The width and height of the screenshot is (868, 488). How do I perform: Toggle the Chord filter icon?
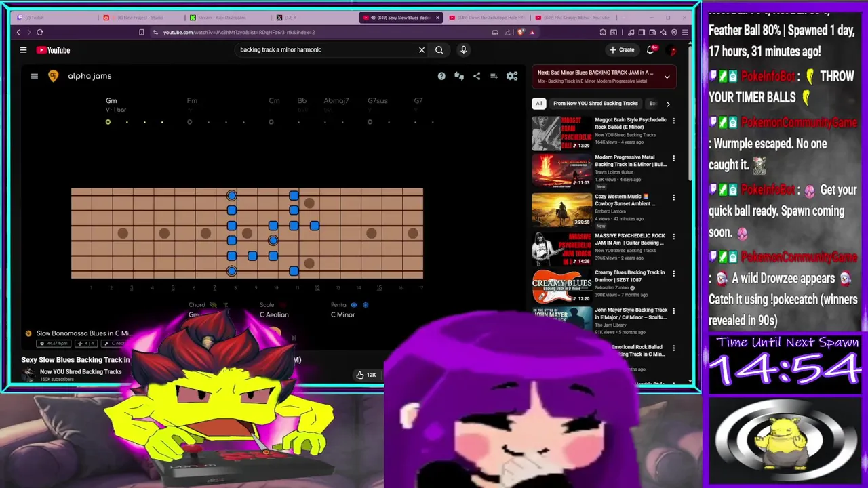[x=226, y=305]
